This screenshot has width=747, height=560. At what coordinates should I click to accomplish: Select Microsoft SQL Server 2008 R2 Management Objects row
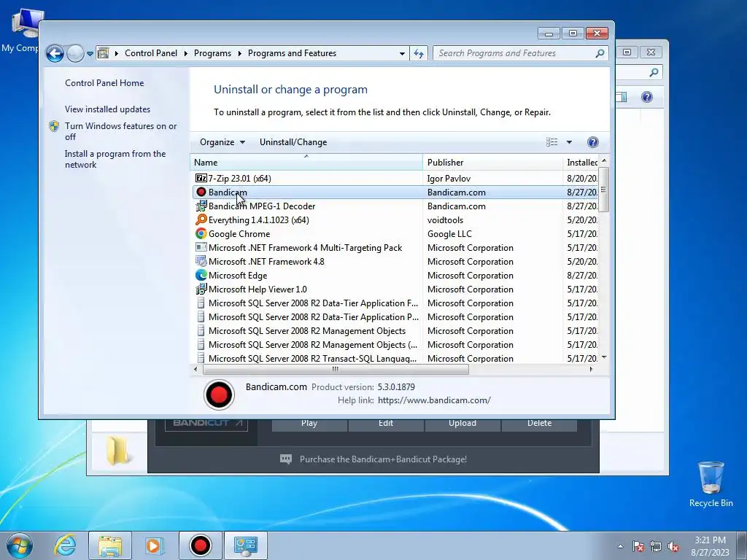click(x=395, y=330)
